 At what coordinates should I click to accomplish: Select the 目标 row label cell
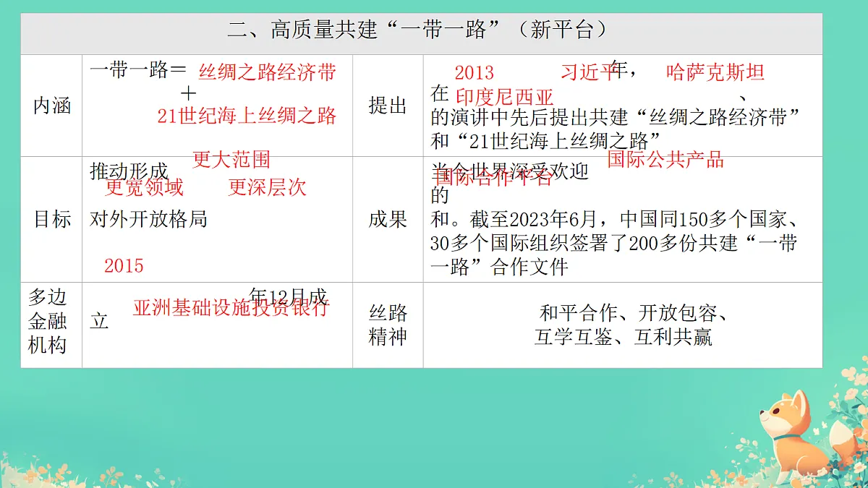click(x=51, y=219)
